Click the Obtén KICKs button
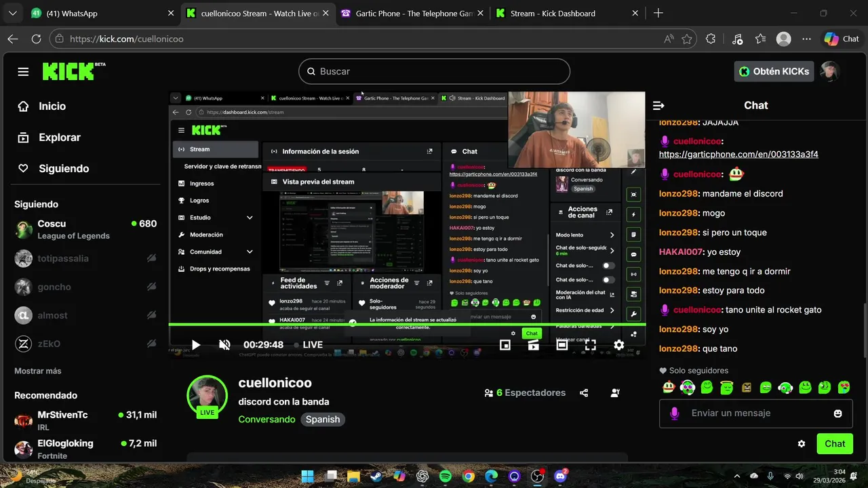868x488 pixels. coord(774,71)
